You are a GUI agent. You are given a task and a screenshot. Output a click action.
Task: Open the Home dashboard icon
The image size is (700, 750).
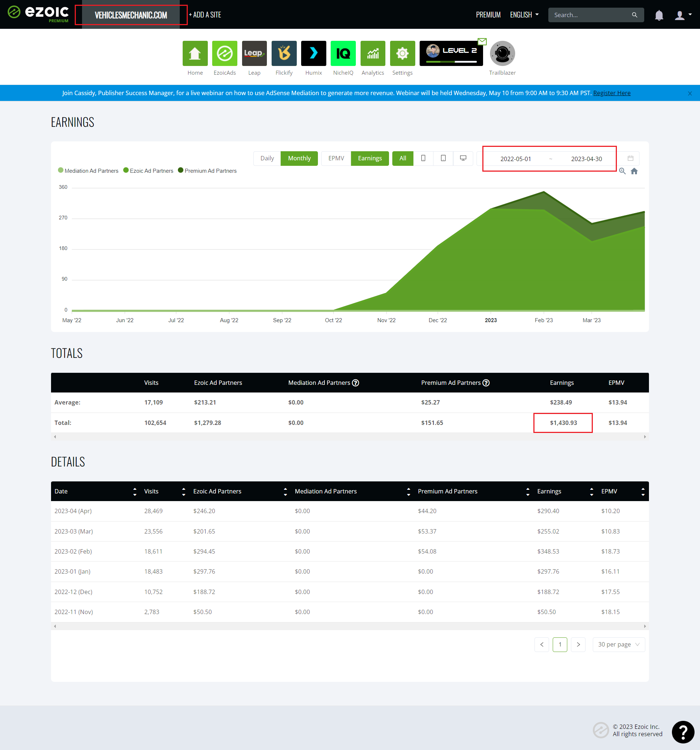pyautogui.click(x=195, y=53)
